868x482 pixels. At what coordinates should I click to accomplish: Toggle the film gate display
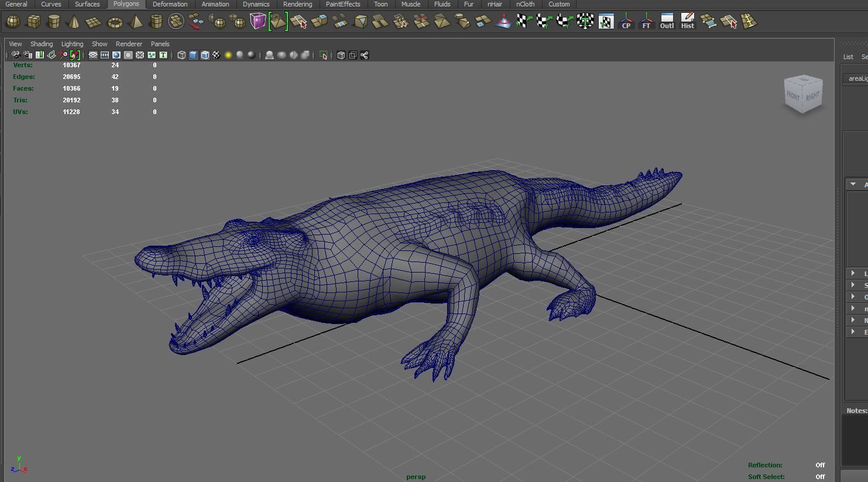(105, 55)
